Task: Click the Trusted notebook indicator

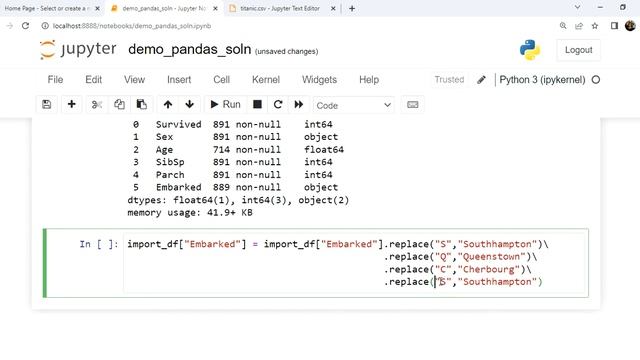Action: pos(449,80)
